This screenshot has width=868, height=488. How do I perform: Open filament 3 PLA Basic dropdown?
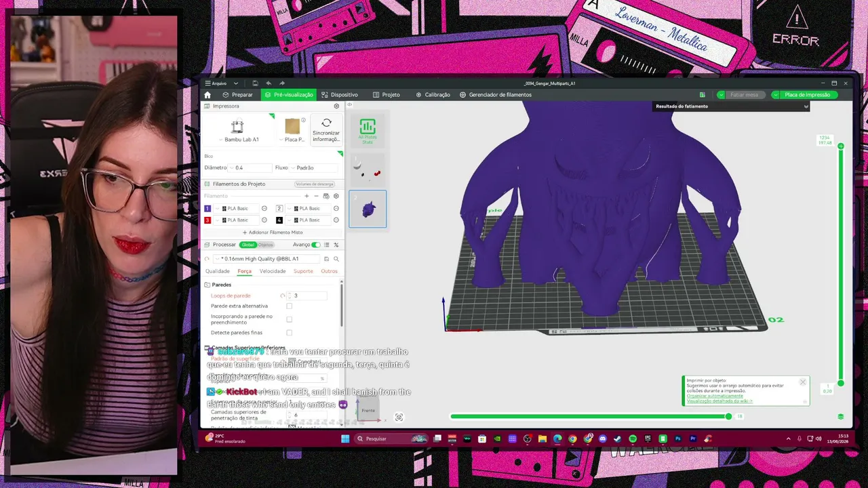[x=237, y=220]
